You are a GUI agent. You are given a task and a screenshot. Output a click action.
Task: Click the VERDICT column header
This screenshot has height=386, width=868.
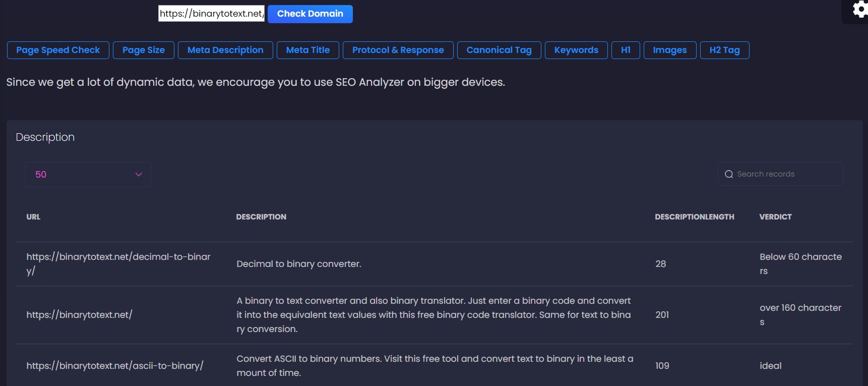(x=775, y=217)
